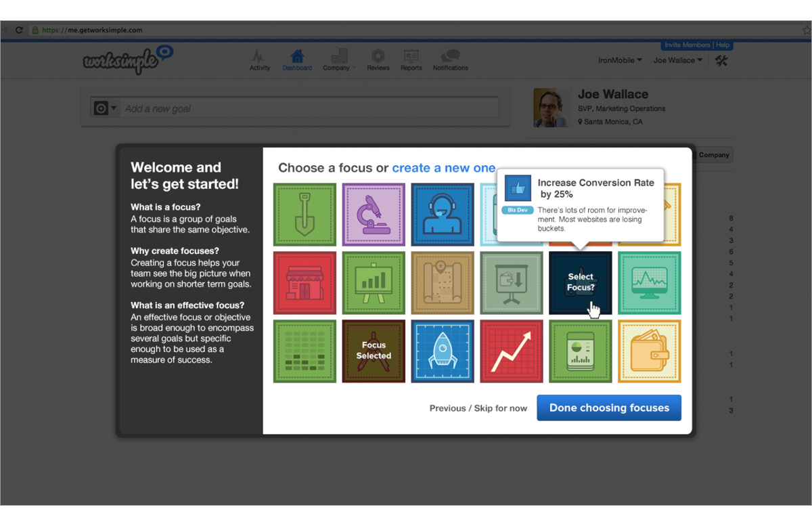
Task: Follow the create a new one link
Action: [444, 168]
